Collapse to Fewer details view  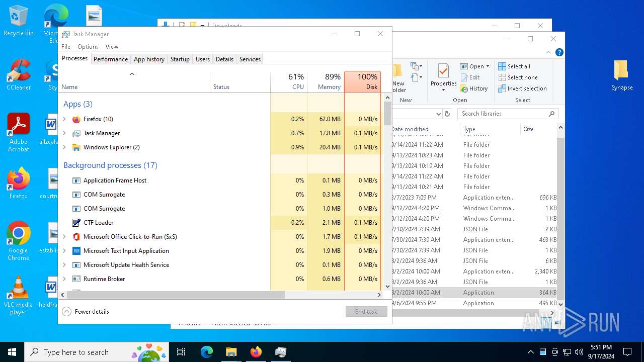coord(86,312)
